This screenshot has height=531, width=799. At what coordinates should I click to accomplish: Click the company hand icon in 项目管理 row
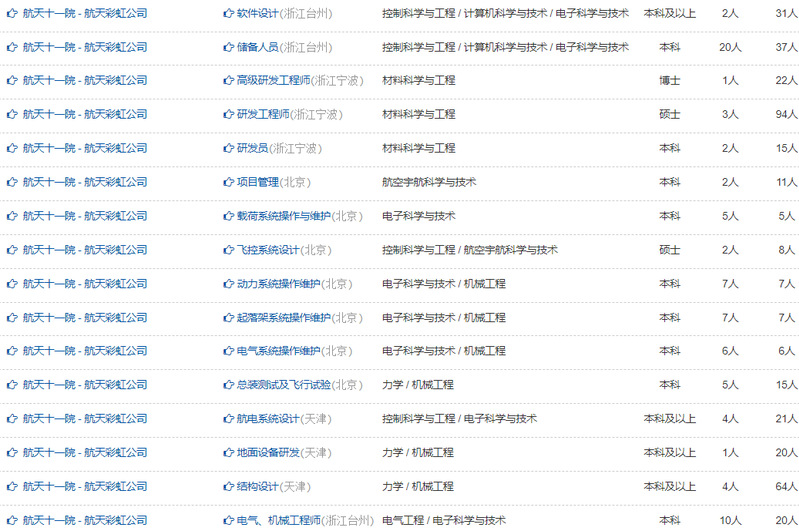(12, 182)
